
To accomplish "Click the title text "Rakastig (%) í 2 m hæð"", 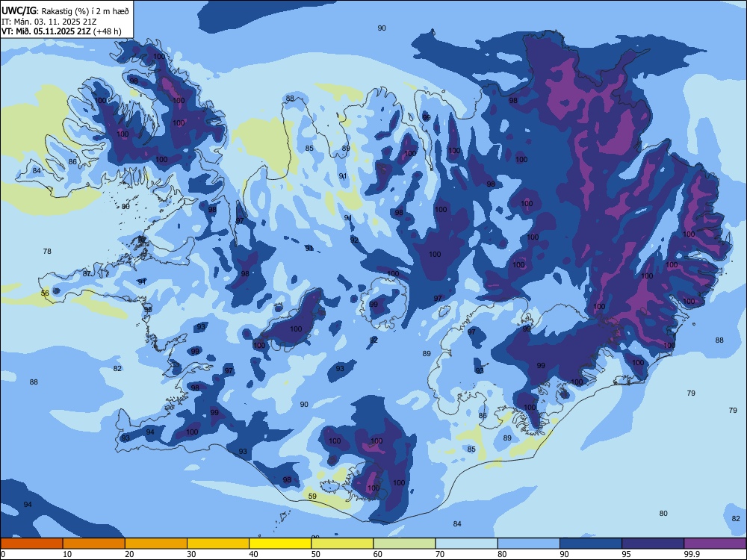I will [x=85, y=11].
